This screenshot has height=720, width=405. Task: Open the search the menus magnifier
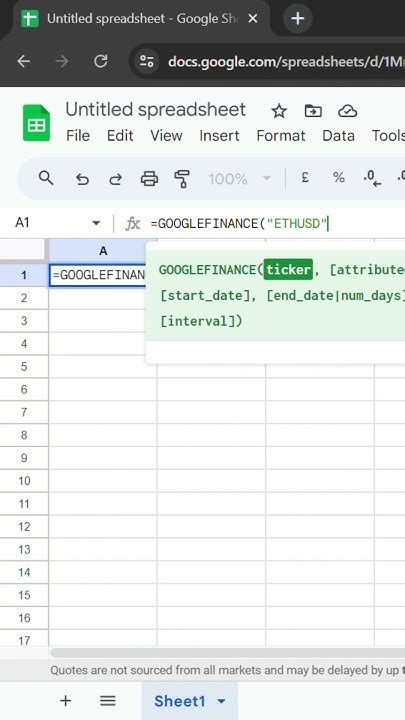[x=46, y=178]
